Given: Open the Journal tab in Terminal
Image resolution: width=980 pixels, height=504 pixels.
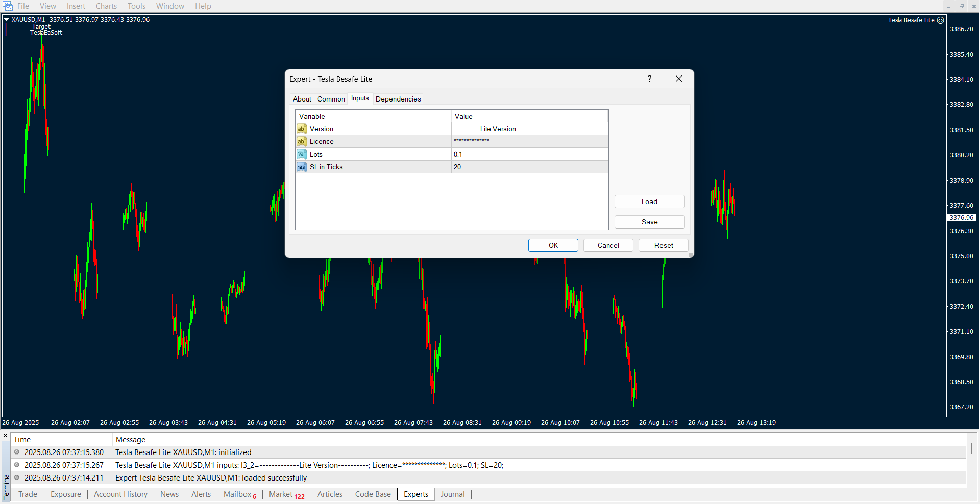Looking at the screenshot, I should coord(452,494).
